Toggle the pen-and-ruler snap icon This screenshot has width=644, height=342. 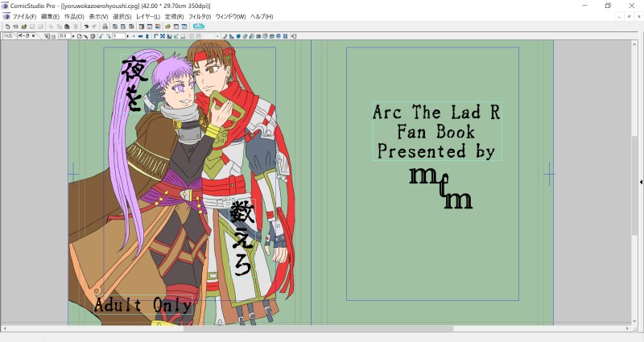225,36
